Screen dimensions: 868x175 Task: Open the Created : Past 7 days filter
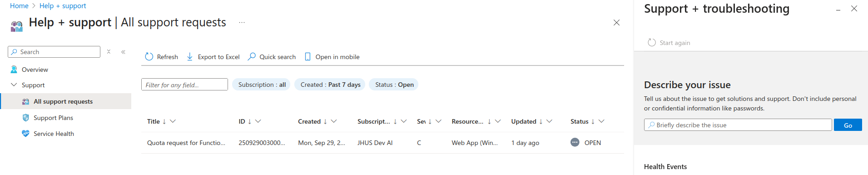(330, 85)
